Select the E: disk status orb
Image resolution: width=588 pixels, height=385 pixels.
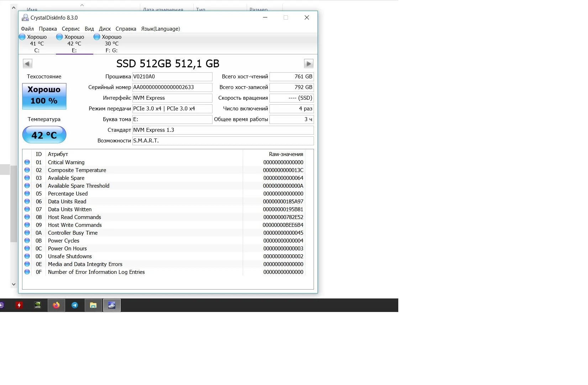(x=59, y=37)
